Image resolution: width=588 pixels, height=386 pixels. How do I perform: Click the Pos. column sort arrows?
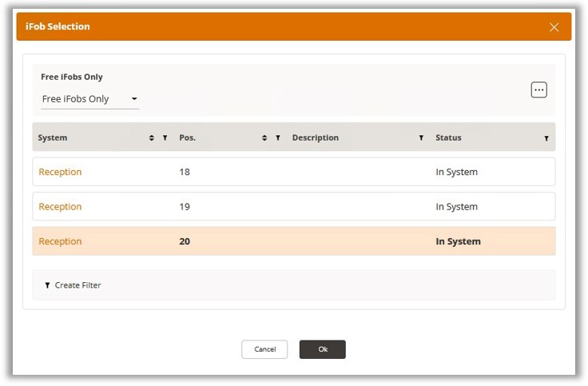pyautogui.click(x=264, y=138)
